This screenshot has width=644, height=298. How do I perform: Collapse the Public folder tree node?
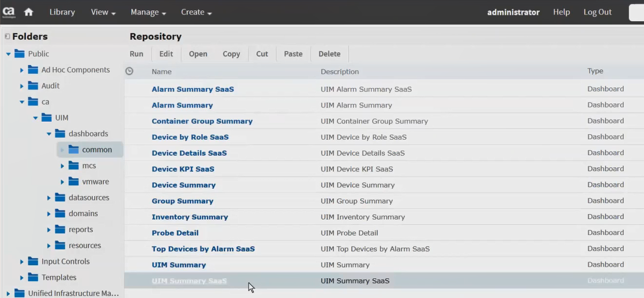tap(9, 54)
